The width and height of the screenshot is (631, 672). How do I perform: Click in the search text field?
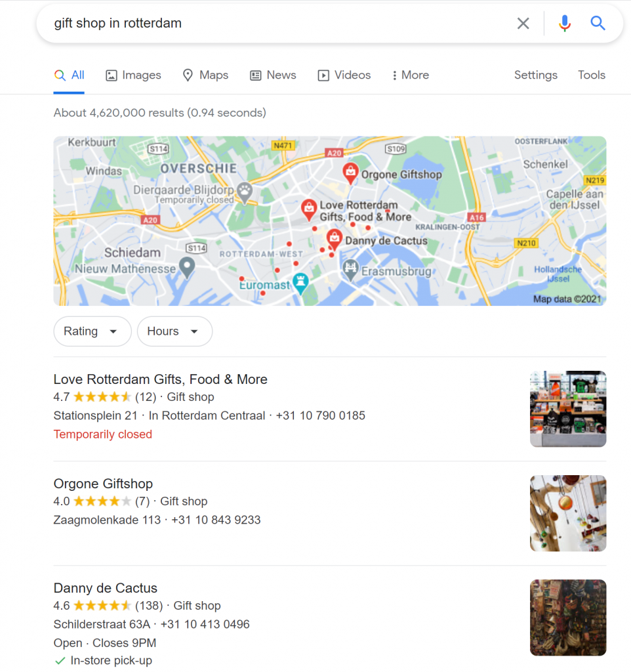tap(279, 23)
